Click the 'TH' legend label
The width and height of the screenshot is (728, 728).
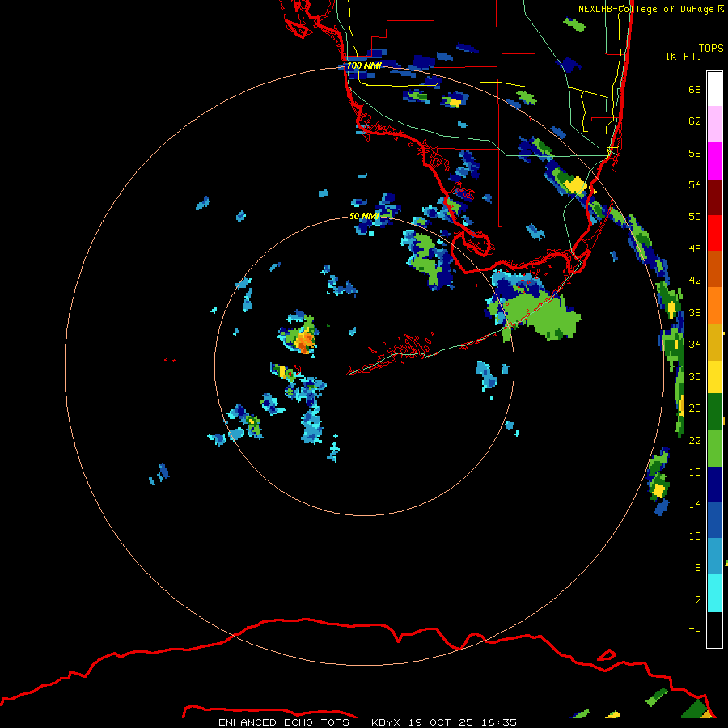click(x=695, y=632)
